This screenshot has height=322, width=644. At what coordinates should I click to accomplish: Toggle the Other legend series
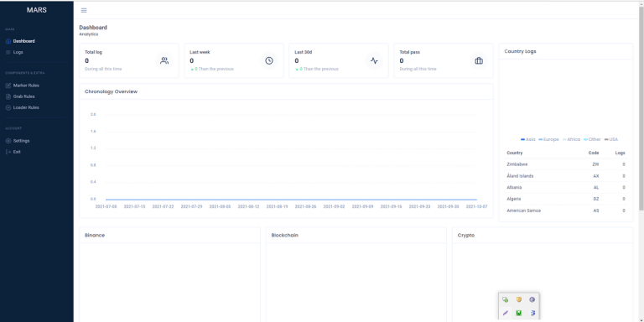coord(592,140)
